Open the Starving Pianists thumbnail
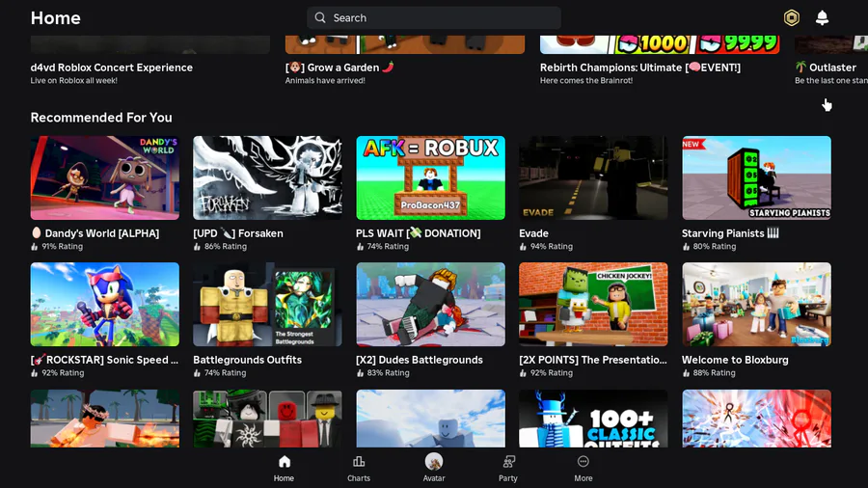This screenshot has height=488, width=868. pos(757,177)
